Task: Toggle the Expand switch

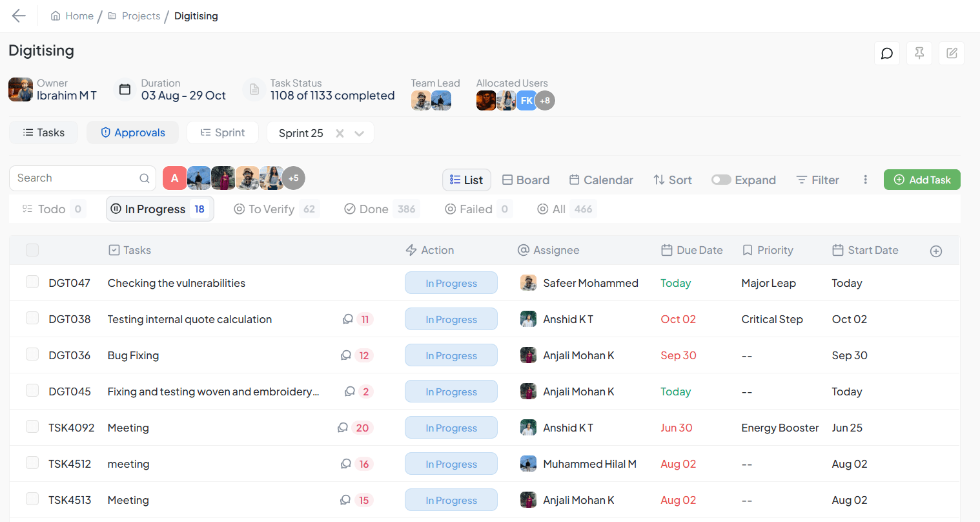Action: click(720, 180)
